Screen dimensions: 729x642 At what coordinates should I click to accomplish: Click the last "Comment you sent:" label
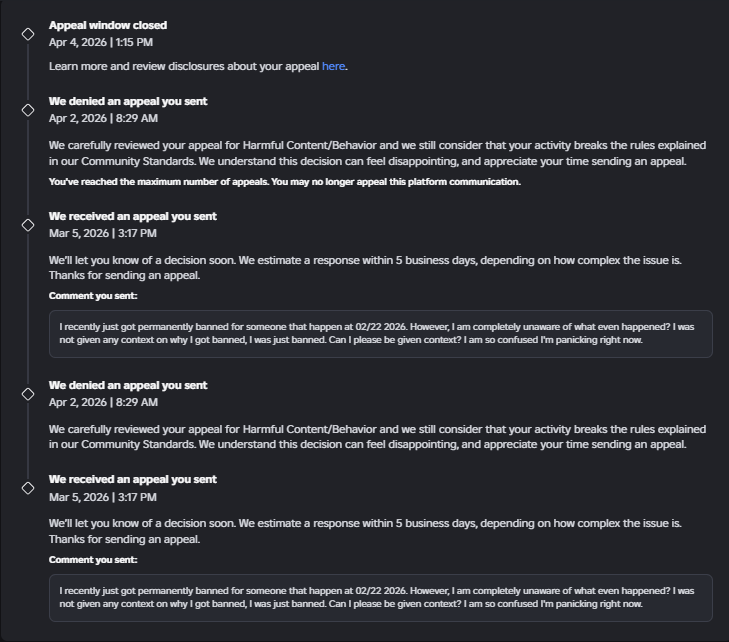pos(93,560)
